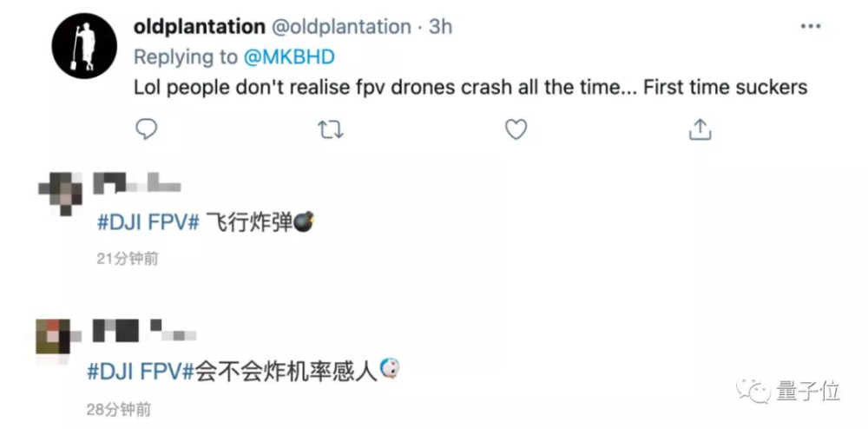Image resolution: width=868 pixels, height=429 pixels.
Task: Click the first blurred commenter avatar
Action: 65,190
